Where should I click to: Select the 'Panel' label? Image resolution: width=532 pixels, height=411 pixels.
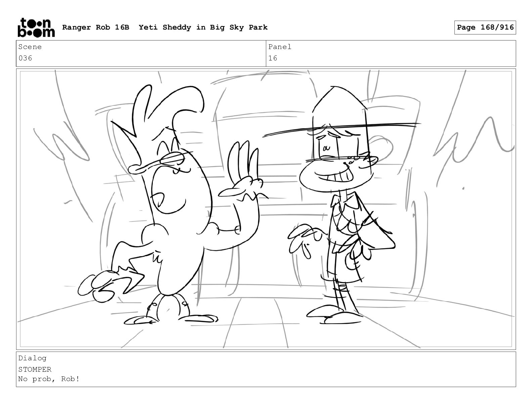pos(280,47)
